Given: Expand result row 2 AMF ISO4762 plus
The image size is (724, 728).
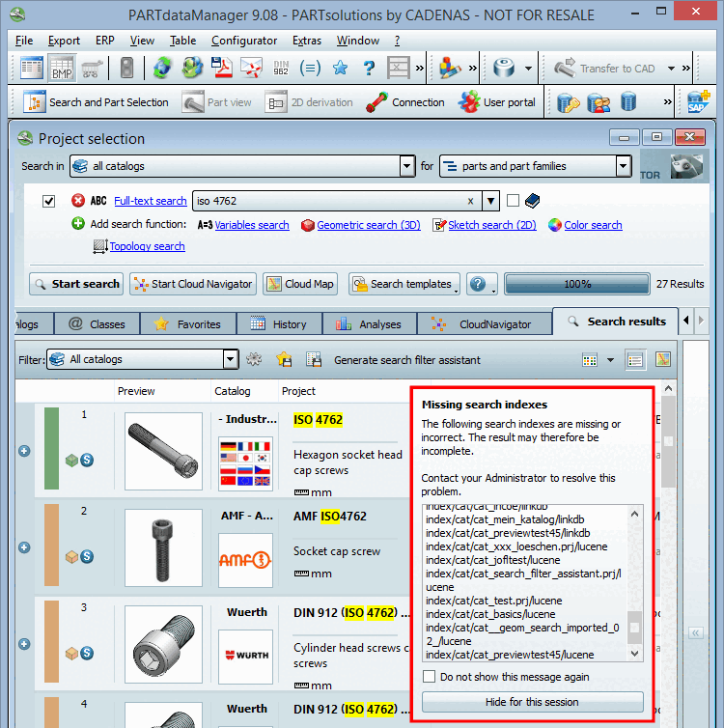Looking at the screenshot, I should [x=24, y=547].
